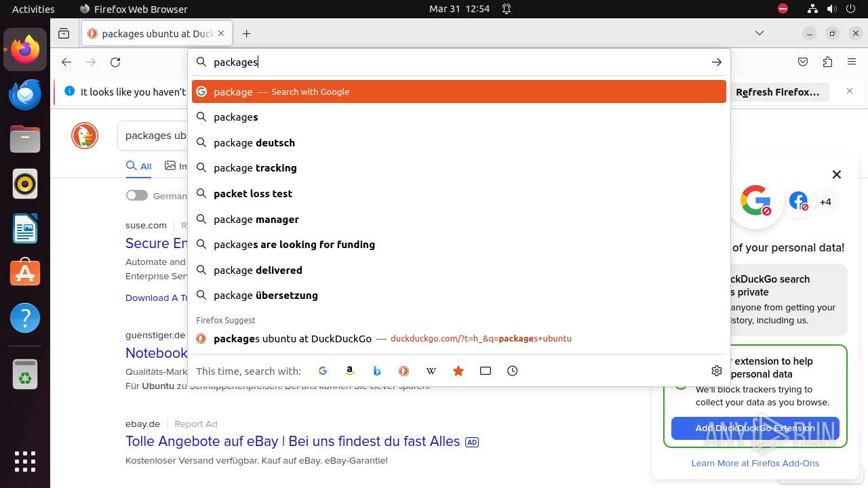Choose package manager suggestion
Viewport: 868px width, 488px height.
point(459,220)
